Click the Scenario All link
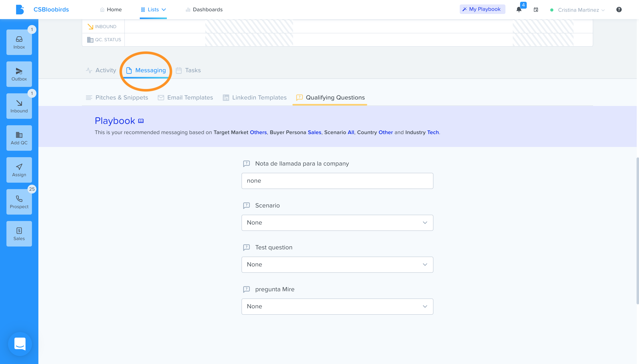 pyautogui.click(x=351, y=132)
